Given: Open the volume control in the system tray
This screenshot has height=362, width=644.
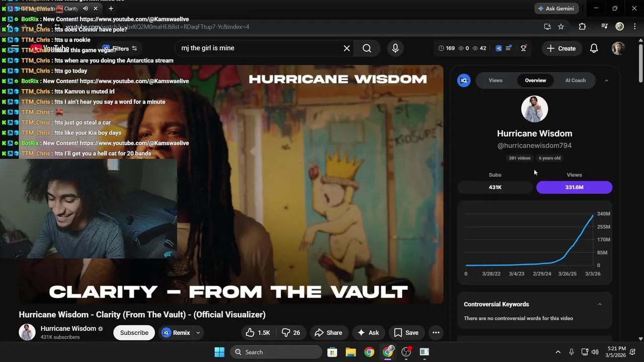Looking at the screenshot, I should coord(595,352).
